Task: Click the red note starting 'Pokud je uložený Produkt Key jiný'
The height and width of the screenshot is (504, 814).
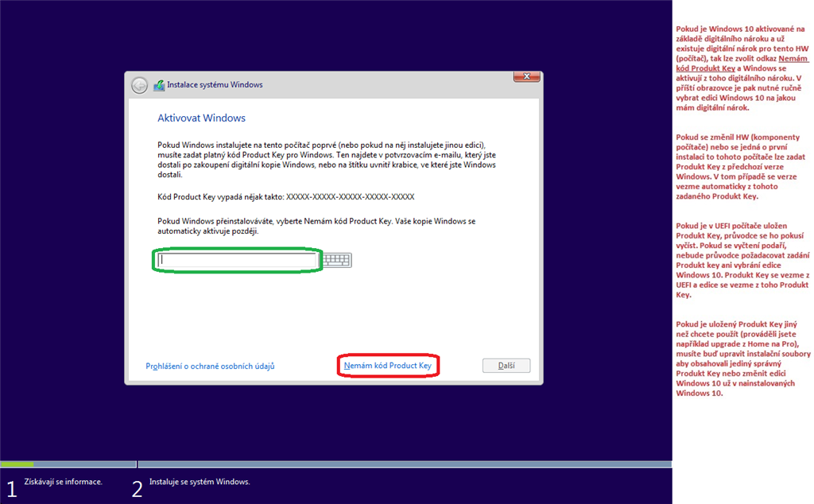Action: click(743, 359)
